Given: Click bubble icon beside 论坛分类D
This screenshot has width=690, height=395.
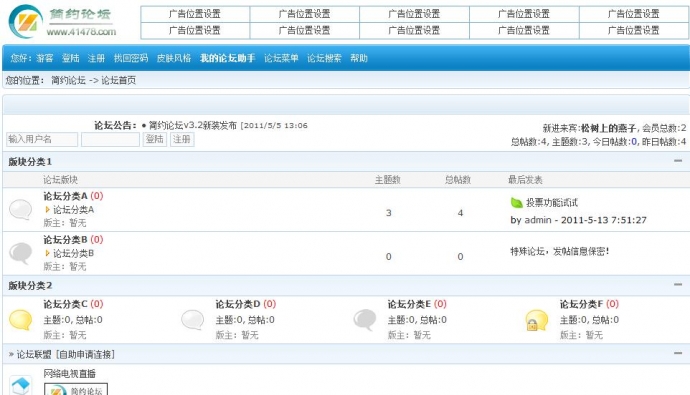Looking at the screenshot, I should tap(193, 320).
